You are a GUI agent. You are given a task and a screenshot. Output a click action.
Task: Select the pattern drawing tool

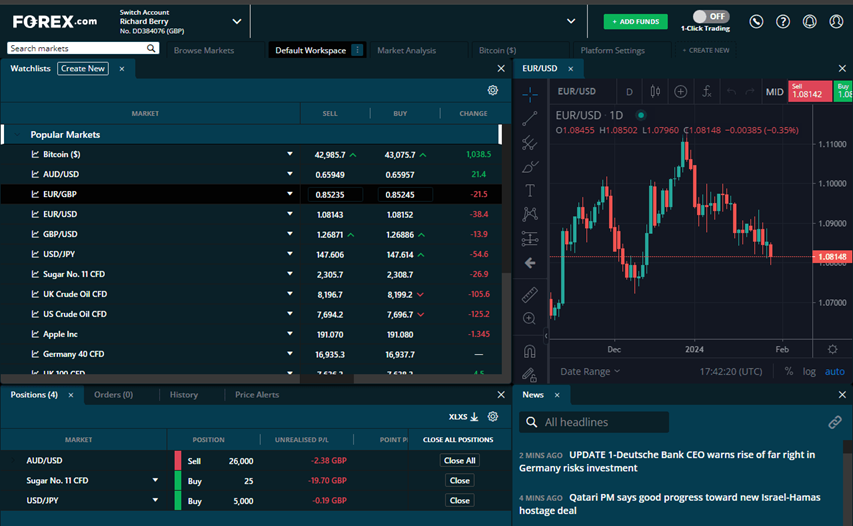click(530, 214)
